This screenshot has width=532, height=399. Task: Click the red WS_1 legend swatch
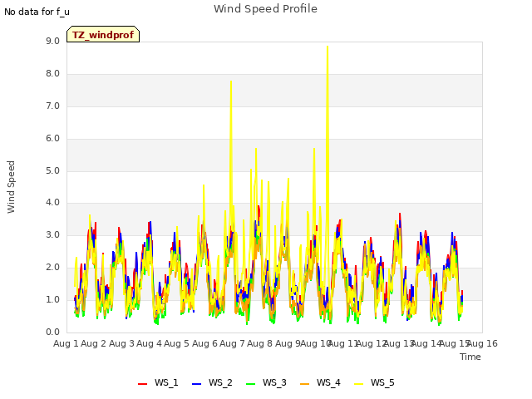click(142, 384)
